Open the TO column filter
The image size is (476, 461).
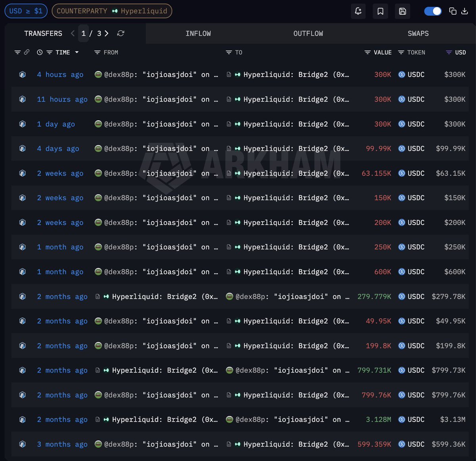229,52
